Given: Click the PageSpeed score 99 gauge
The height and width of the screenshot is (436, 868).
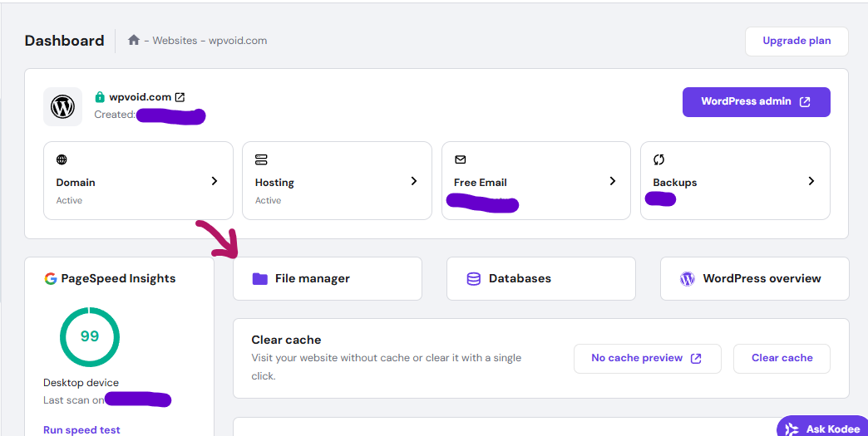Looking at the screenshot, I should [x=89, y=336].
